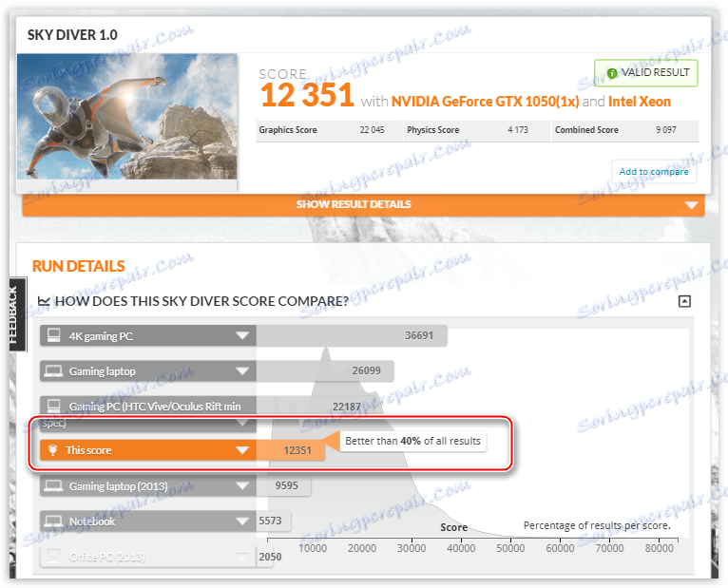This screenshot has height=588, width=728.
Task: Click the 5573 Notebook score value
Action: pos(270,521)
